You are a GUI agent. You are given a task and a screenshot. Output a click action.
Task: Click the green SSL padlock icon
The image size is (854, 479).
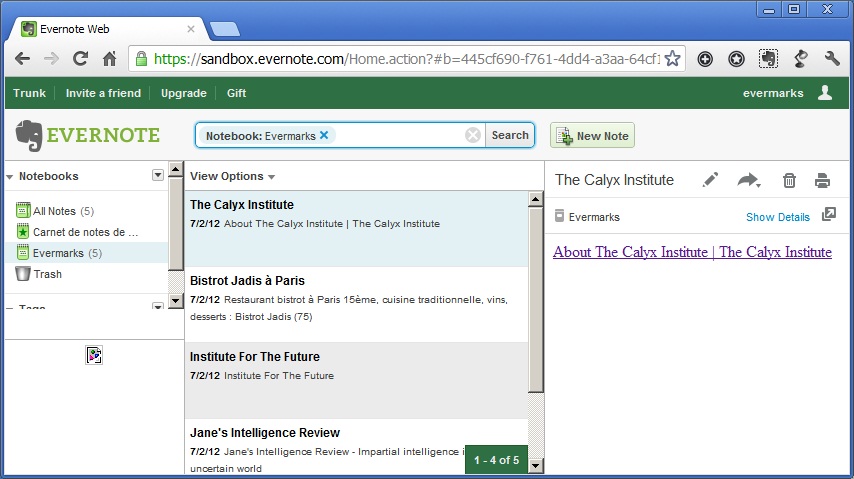141,59
